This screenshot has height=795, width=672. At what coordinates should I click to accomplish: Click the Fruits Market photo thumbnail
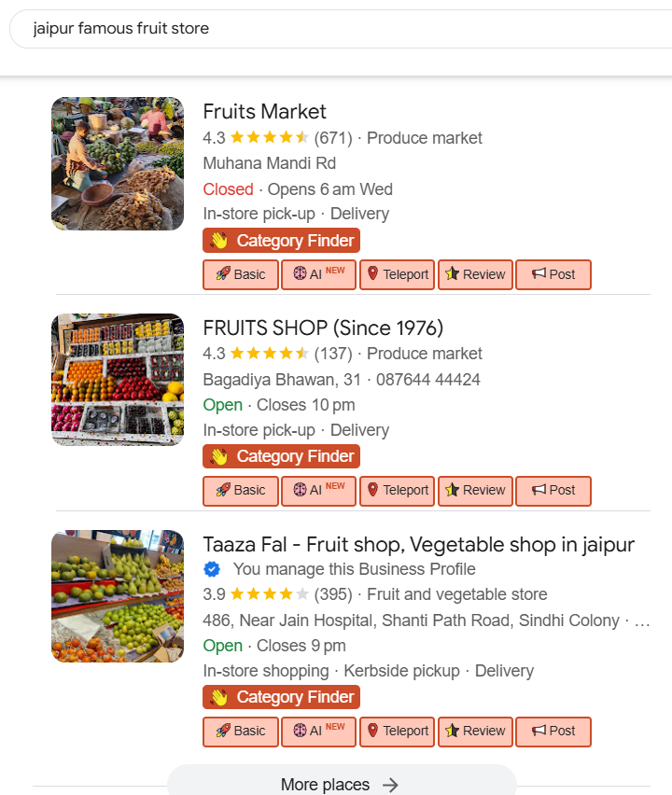pos(118,163)
